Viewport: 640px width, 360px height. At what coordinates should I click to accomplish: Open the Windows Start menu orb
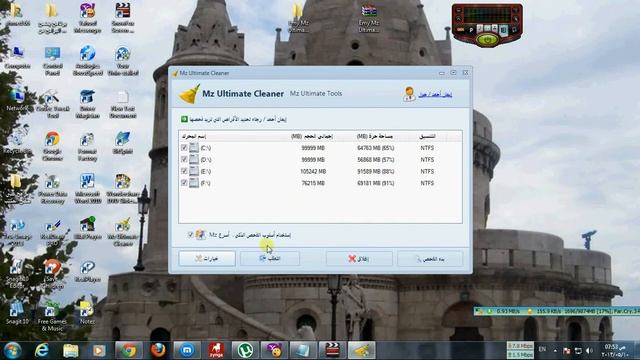13,350
